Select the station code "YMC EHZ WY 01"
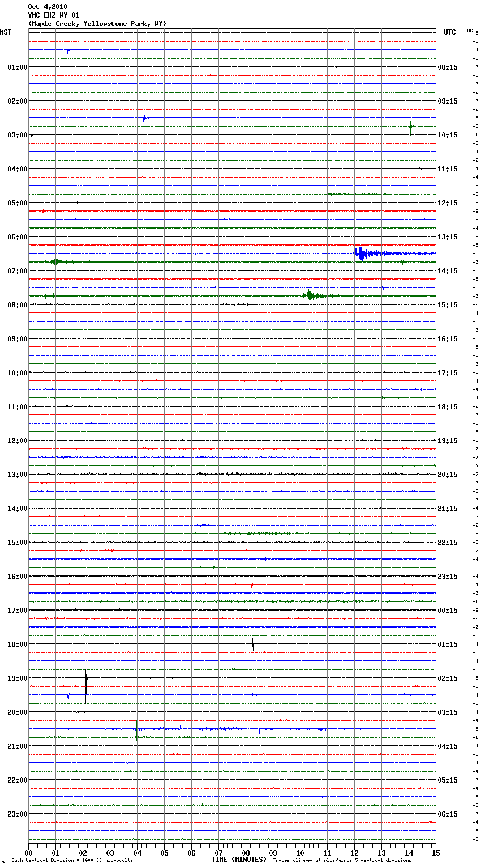Image resolution: width=481 pixels, height=868 pixels. (x=54, y=15)
